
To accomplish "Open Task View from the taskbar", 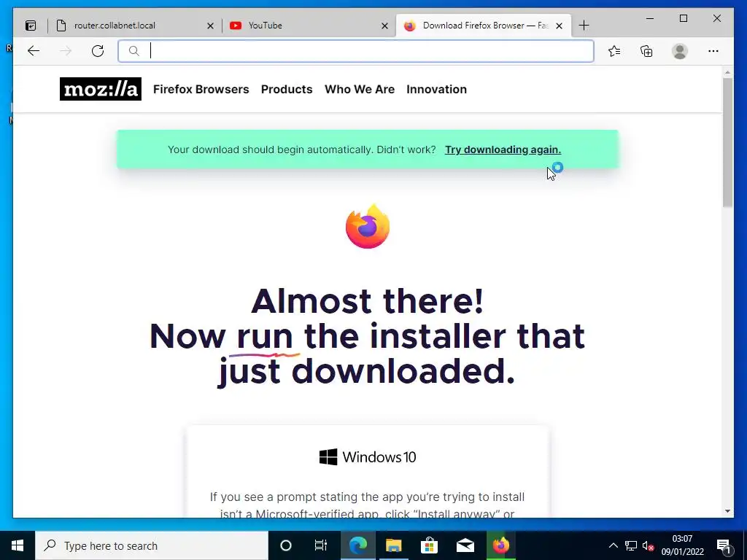I will [321, 545].
